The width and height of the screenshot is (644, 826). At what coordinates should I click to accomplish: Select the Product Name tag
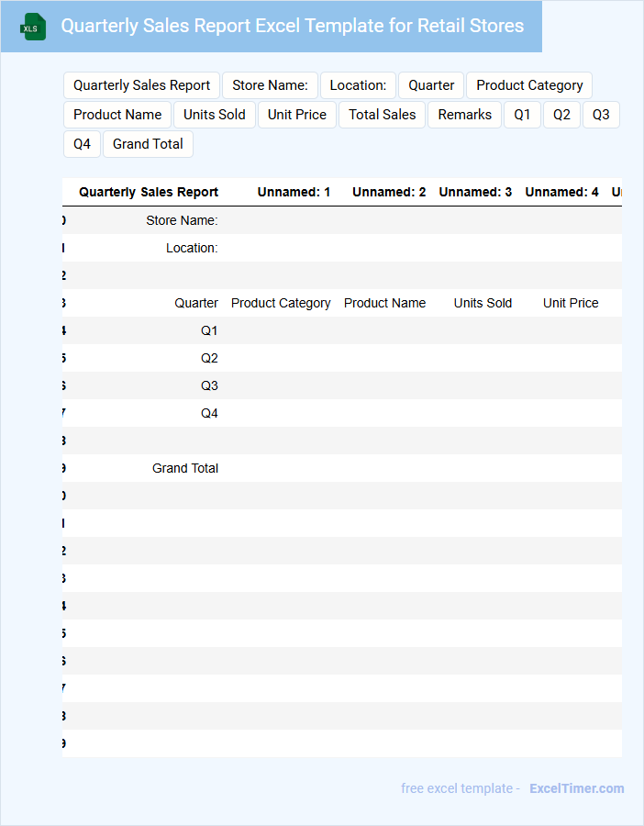(x=117, y=115)
